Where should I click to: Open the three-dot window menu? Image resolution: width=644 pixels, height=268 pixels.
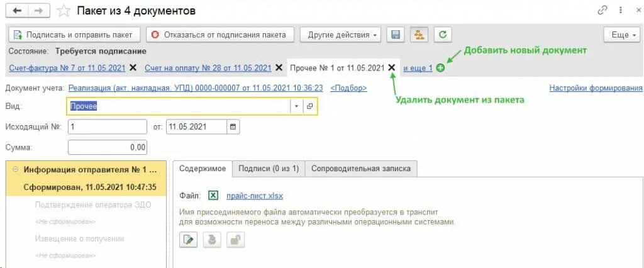click(x=621, y=11)
